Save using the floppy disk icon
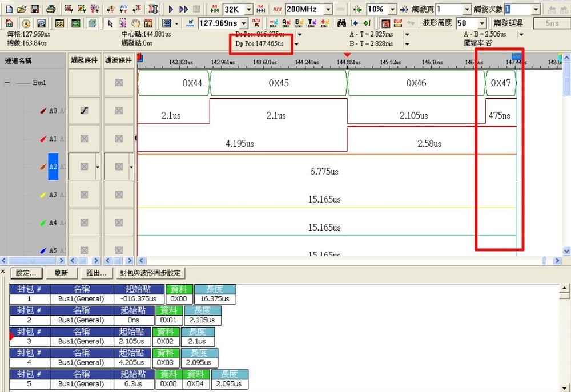Screen dimensions: 571x392 35,9
